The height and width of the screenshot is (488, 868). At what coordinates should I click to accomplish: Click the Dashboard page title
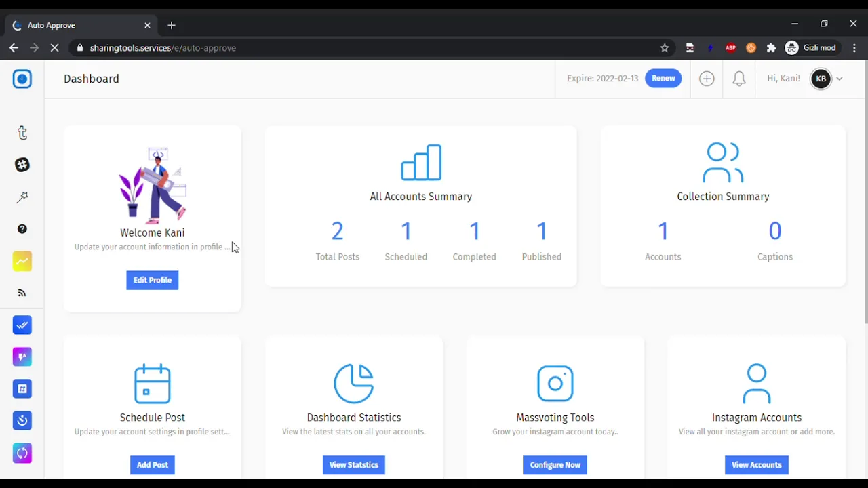[x=92, y=79]
